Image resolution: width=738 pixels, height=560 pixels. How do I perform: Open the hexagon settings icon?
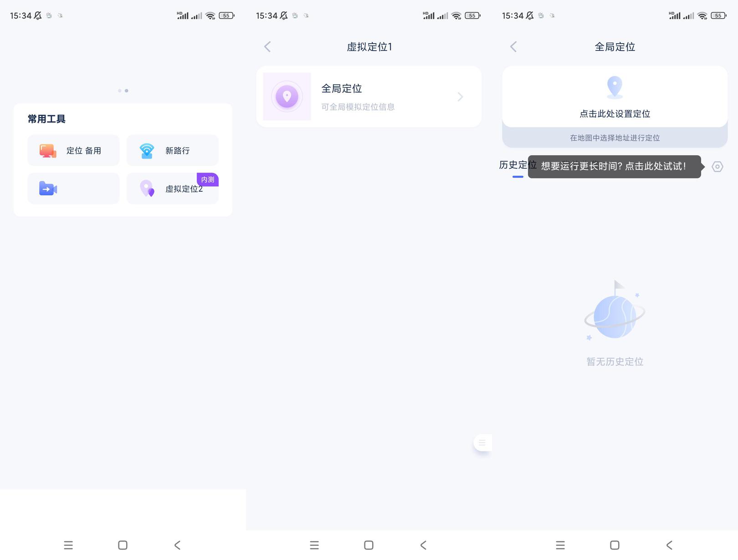(717, 167)
